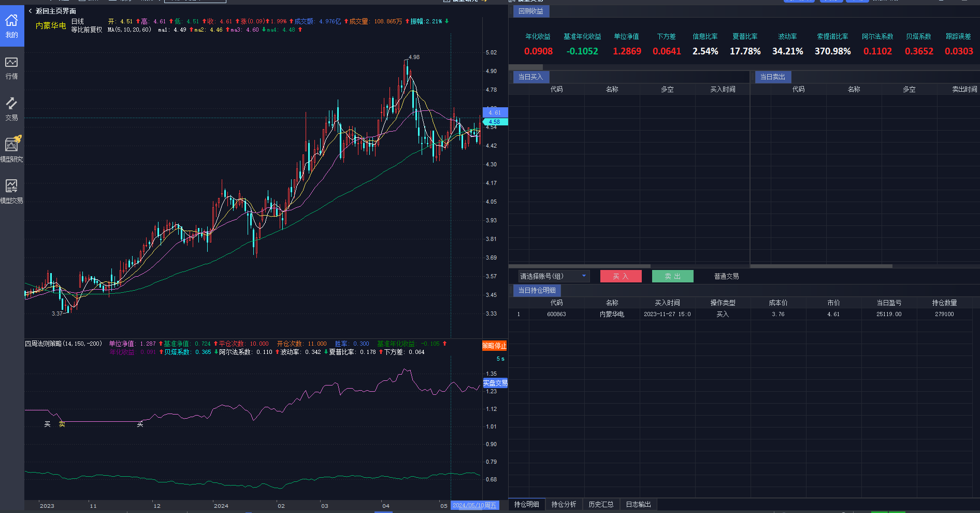Viewport: 980px width, 513px height.
Task: Click the cyan 4.58 price tag on axis
Action: (495, 122)
